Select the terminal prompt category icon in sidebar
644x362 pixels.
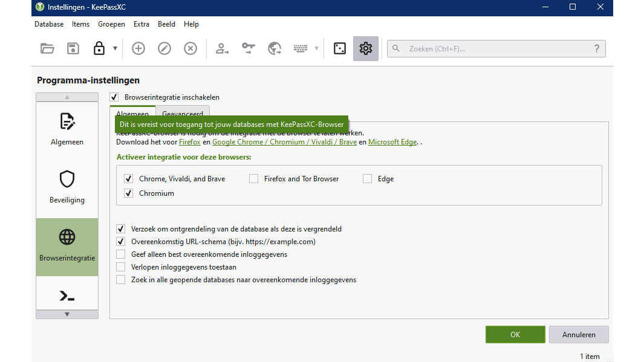coord(67,296)
